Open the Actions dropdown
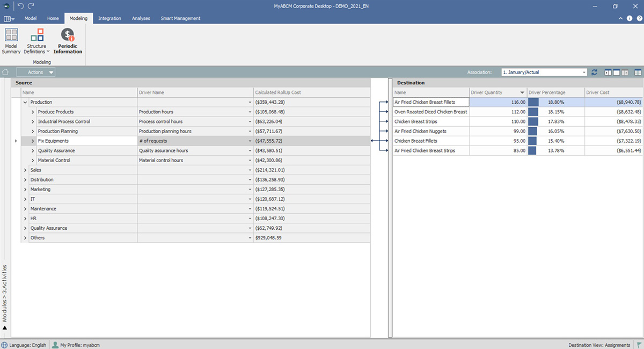This screenshot has height=349, width=644. (36, 72)
